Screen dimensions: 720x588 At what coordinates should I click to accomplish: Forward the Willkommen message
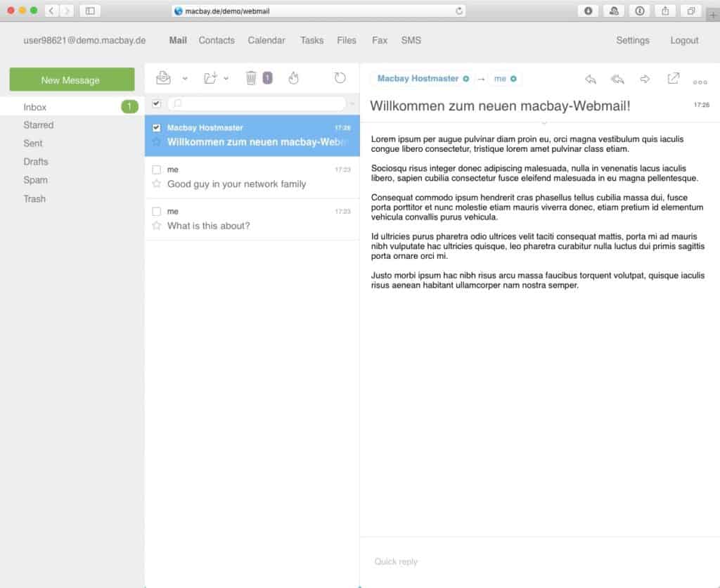coord(645,79)
